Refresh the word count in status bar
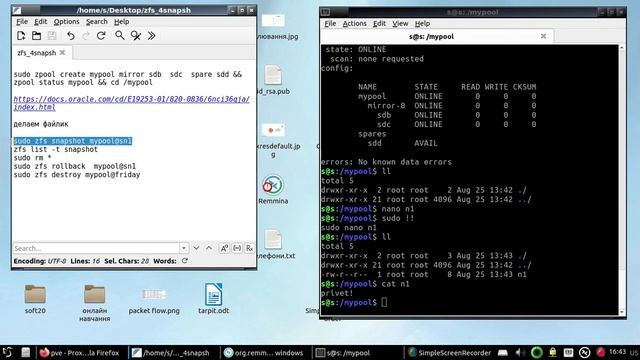Screen dimensions: 640x360 185,261
